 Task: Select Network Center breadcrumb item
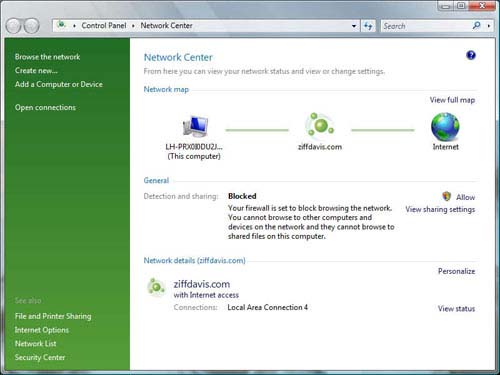click(x=166, y=25)
